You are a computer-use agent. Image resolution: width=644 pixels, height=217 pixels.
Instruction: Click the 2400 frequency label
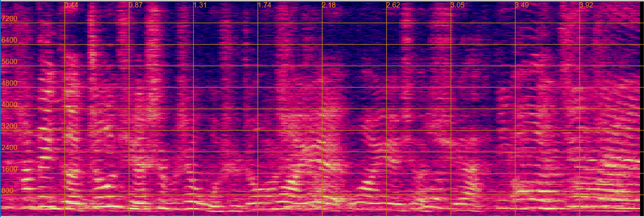pyautogui.click(x=9, y=148)
